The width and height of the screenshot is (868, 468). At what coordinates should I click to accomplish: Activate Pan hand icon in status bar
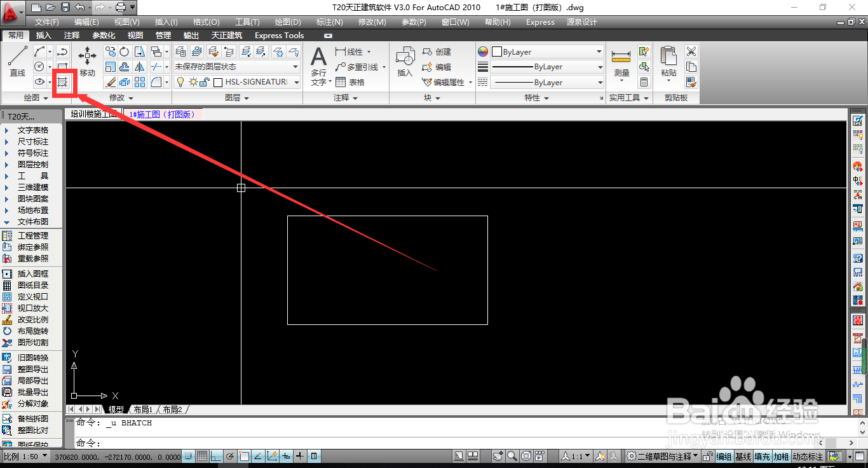(x=498, y=456)
